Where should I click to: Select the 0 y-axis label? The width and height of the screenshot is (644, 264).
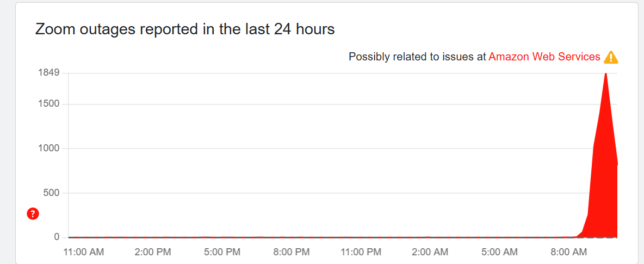point(57,237)
